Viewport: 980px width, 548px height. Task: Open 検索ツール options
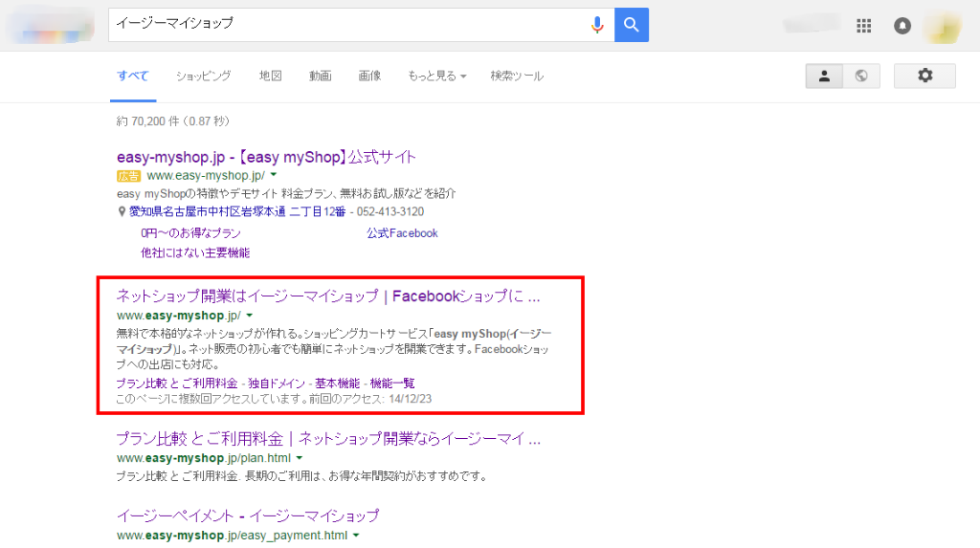[517, 76]
